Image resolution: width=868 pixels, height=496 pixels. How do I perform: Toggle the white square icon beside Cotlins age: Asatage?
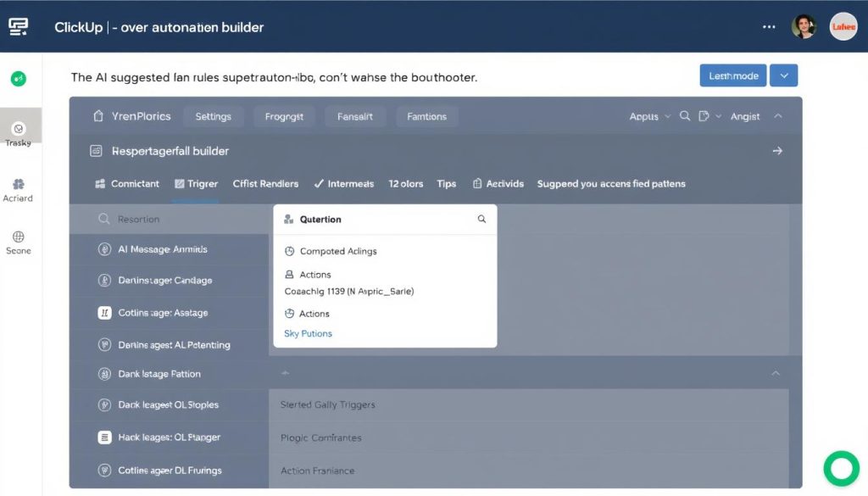[104, 313]
